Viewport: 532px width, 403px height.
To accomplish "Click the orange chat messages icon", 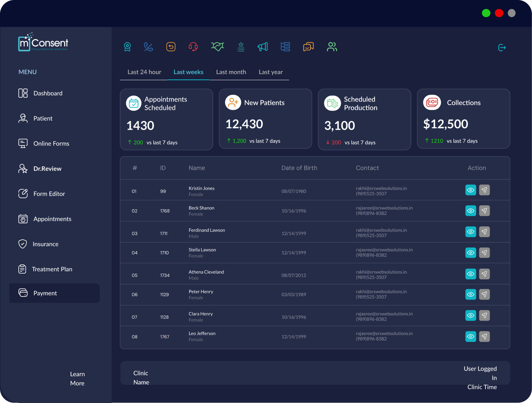I will [308, 47].
